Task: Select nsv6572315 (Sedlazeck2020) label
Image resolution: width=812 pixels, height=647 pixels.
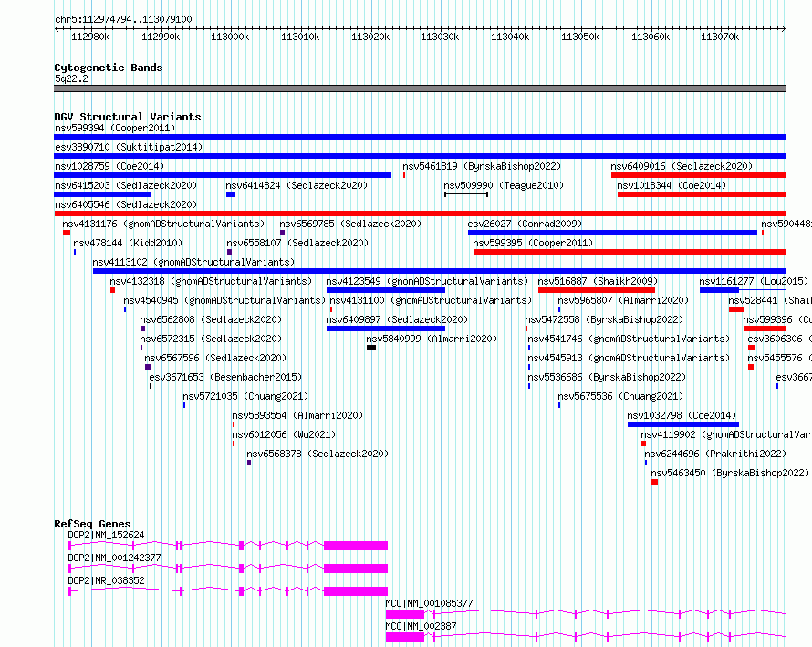Action: click(211, 339)
